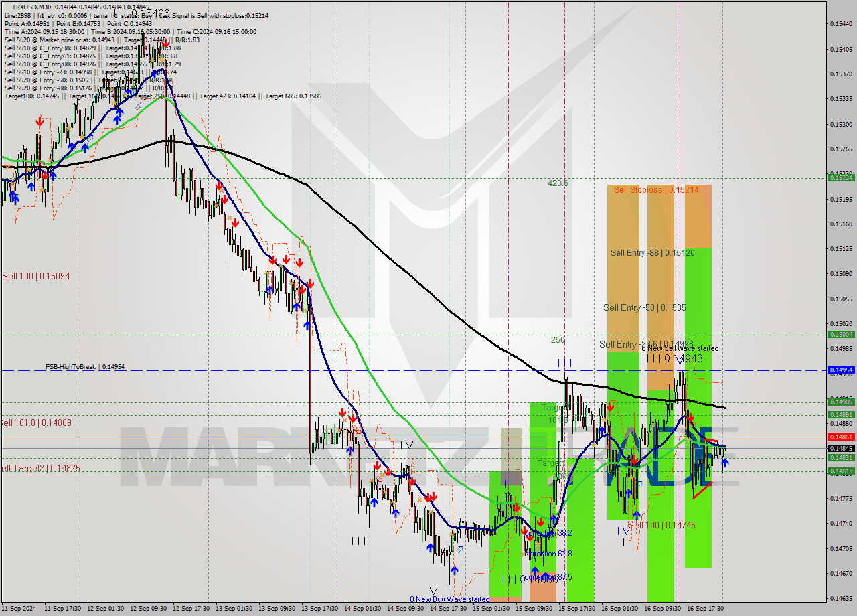Image resolution: width=857 pixels, height=616 pixels.
Task: Click the 0.14891 green price tag
Action: coord(841,414)
